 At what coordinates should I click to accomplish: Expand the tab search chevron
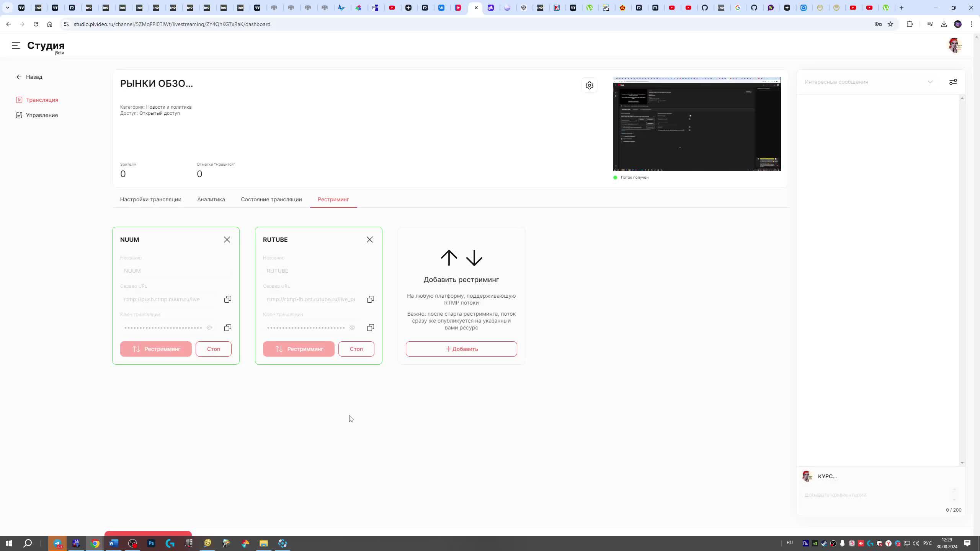tap(7, 8)
